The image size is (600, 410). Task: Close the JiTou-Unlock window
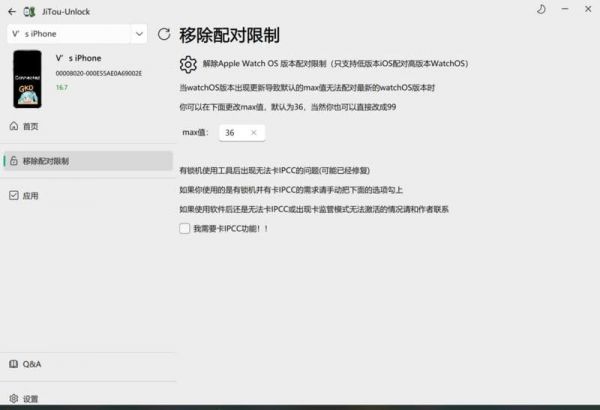pos(588,9)
